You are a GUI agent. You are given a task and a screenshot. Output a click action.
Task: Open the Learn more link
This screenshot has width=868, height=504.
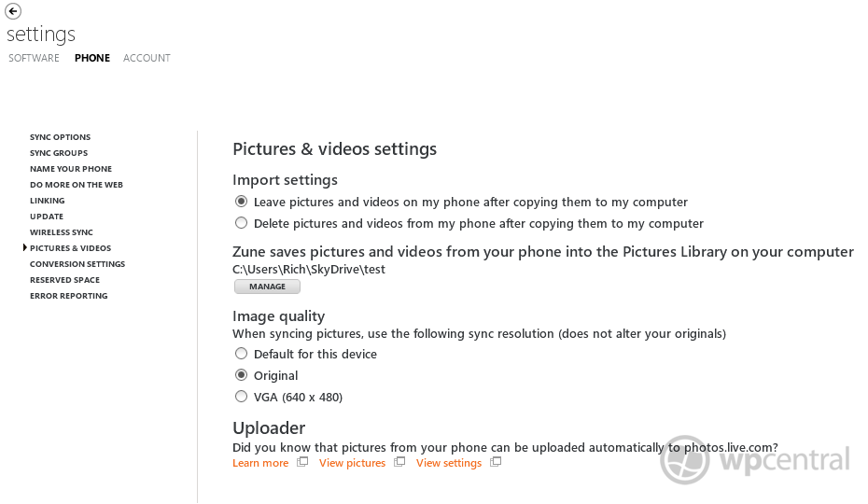(x=260, y=463)
